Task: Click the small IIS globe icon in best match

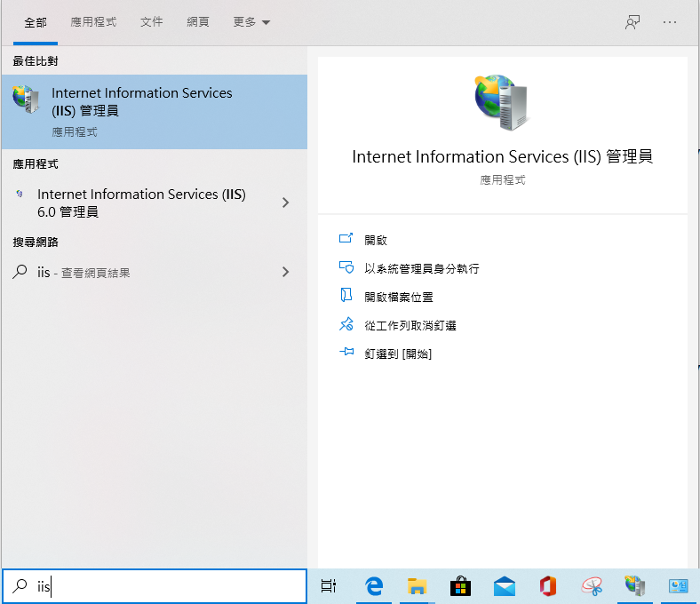Action: pos(26,99)
